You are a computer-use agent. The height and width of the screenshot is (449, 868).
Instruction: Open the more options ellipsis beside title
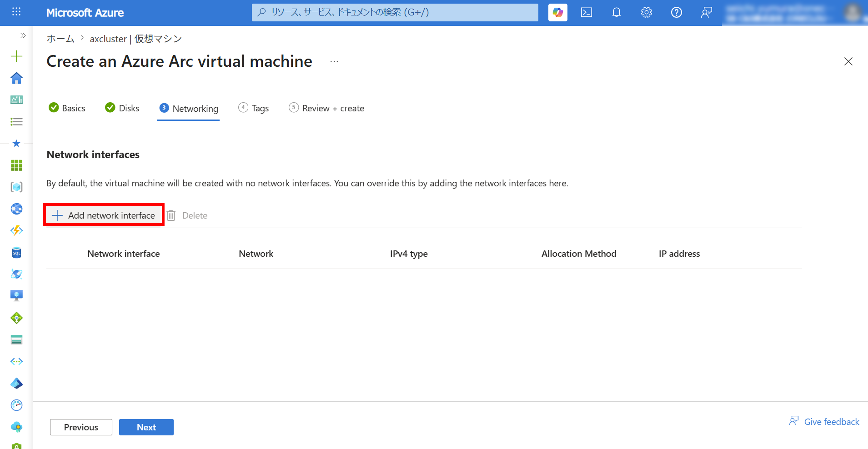[334, 61]
